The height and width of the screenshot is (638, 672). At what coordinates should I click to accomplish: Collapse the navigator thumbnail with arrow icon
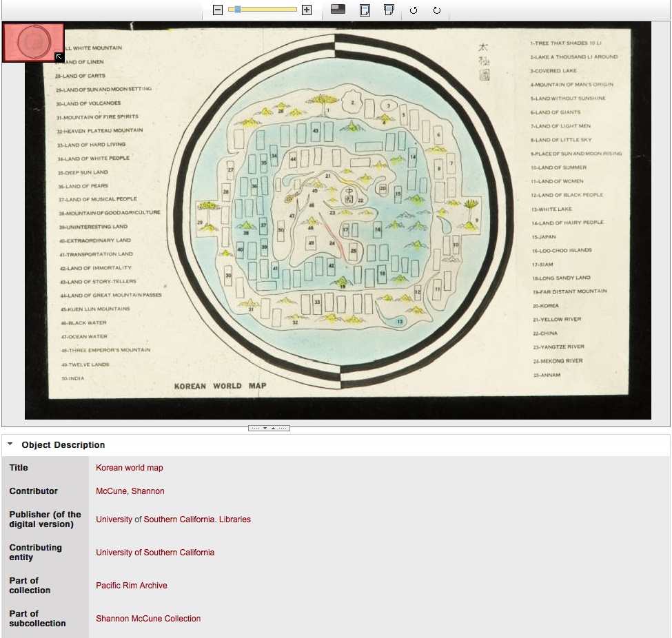(x=59, y=57)
